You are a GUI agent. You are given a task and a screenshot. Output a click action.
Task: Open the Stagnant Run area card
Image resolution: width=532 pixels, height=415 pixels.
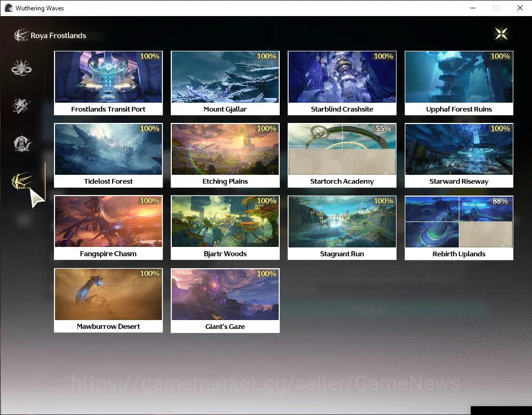click(342, 228)
